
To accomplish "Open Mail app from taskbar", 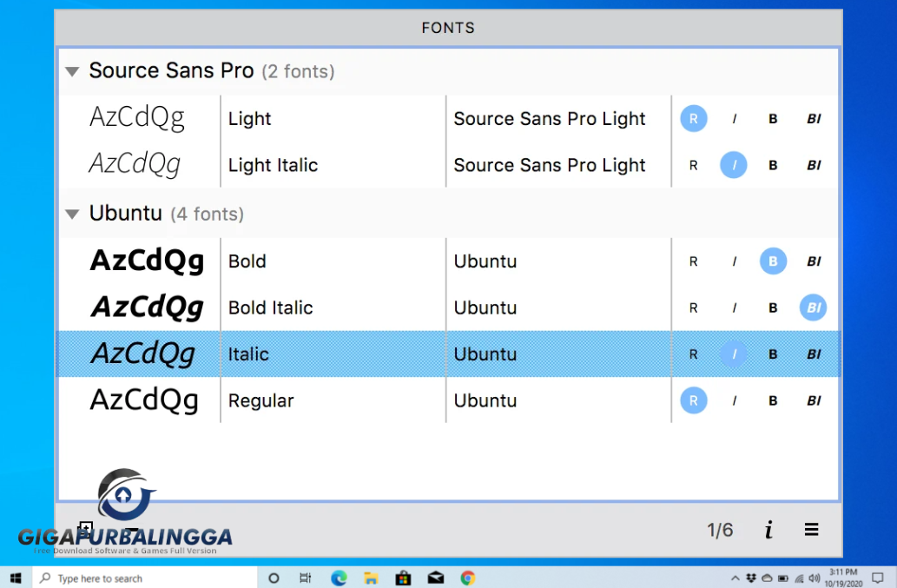I will point(436,578).
